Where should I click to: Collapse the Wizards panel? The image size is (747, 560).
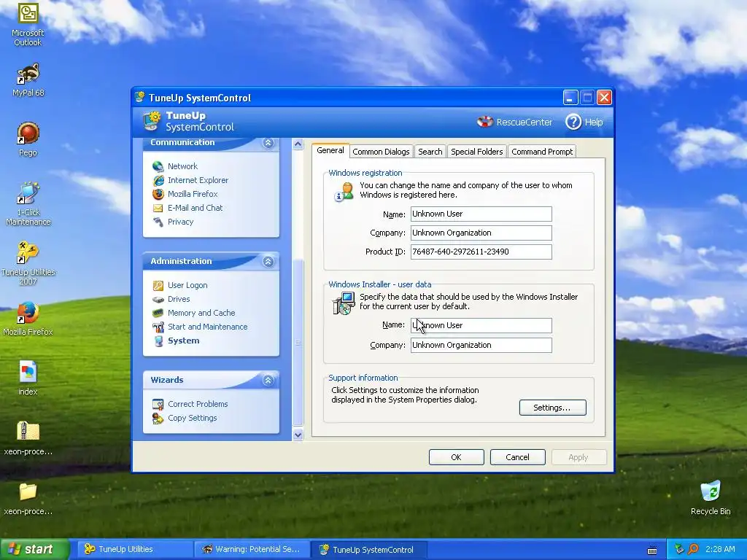(268, 380)
